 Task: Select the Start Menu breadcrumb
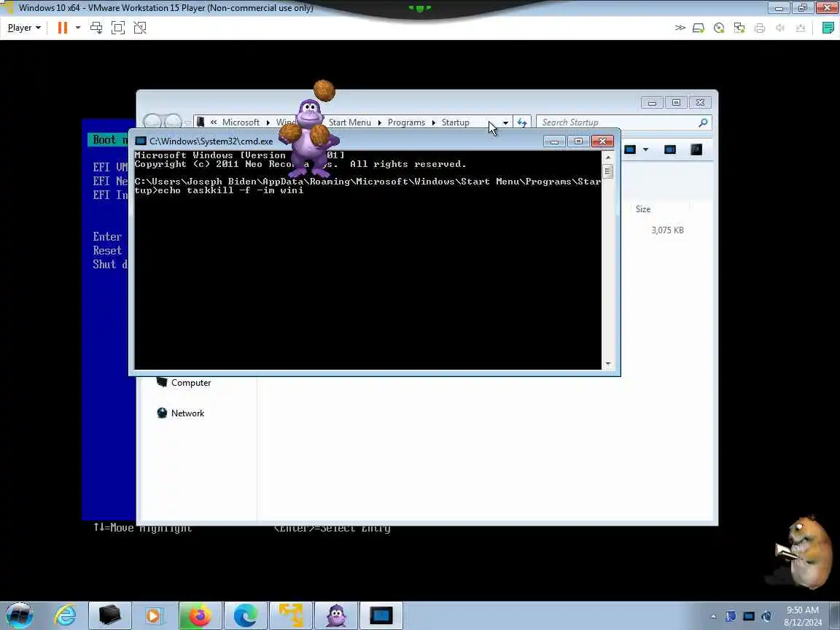tap(349, 122)
